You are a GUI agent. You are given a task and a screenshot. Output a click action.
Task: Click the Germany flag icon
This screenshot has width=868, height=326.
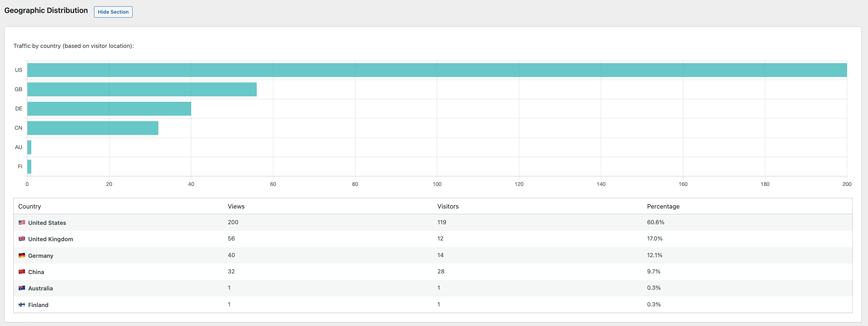click(22, 255)
